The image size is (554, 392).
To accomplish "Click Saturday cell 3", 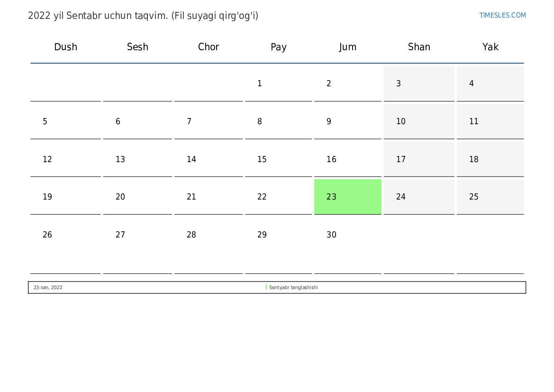I will click(419, 83).
